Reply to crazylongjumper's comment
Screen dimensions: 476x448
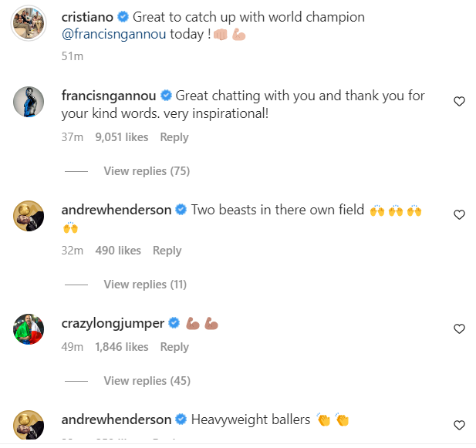(174, 347)
